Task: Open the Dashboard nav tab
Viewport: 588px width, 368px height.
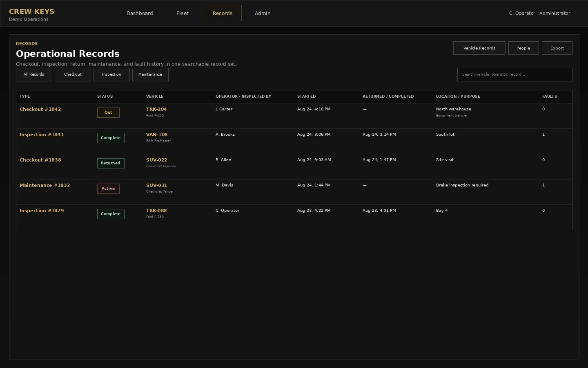Action: pos(140,13)
